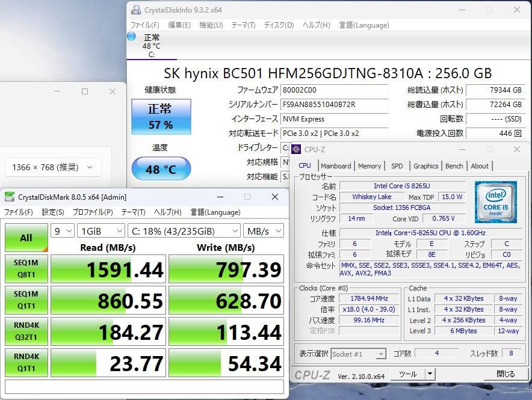Click the green All benchmark button
The image size is (532, 400).
point(26,238)
